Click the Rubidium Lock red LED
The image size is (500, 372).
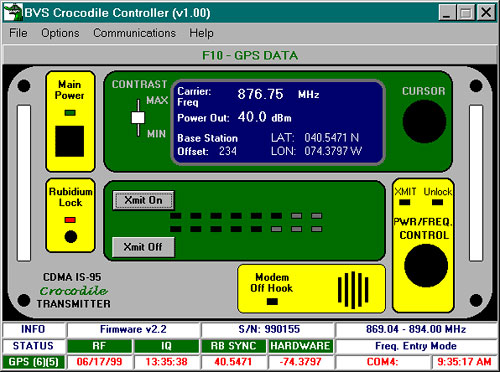tap(70, 220)
